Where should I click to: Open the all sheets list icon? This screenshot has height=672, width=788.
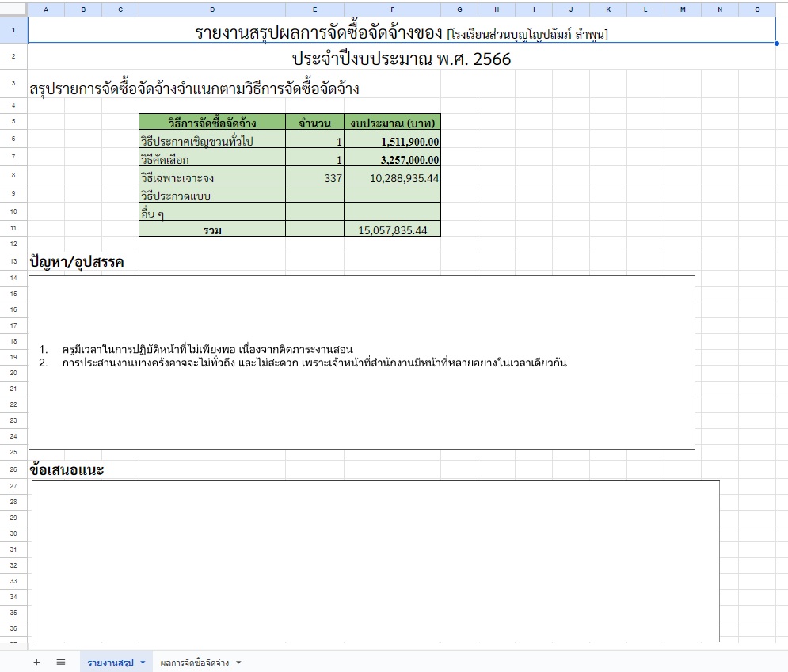point(61,663)
